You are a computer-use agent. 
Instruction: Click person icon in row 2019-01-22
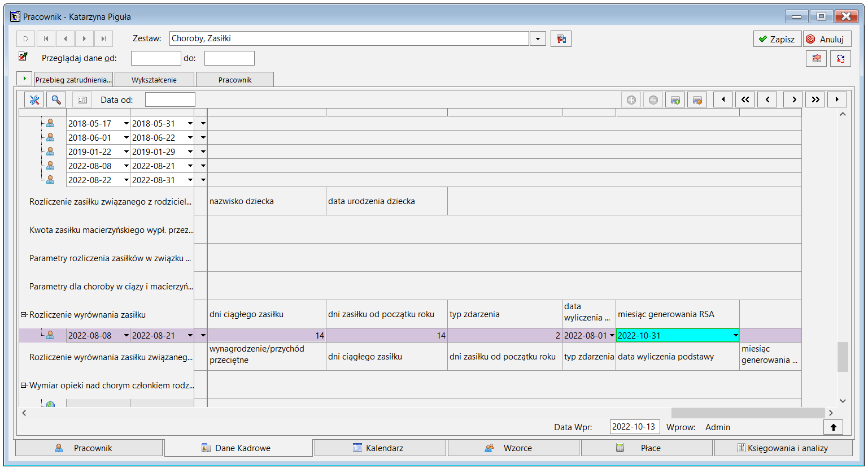click(50, 151)
